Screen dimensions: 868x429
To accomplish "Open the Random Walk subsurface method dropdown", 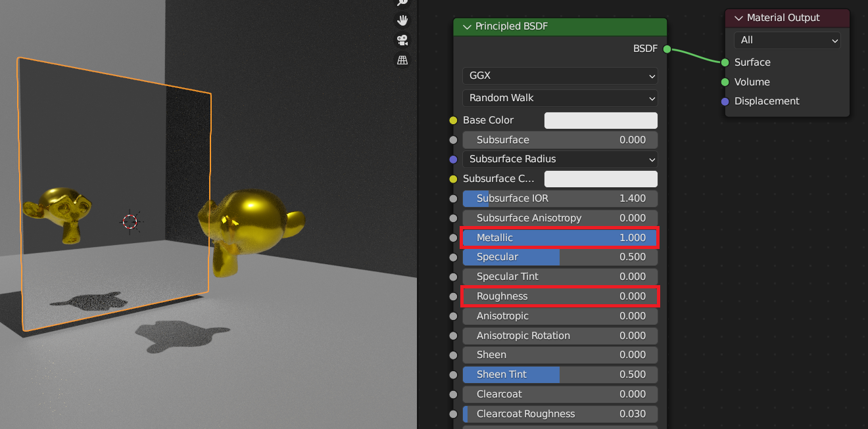I will (560, 98).
